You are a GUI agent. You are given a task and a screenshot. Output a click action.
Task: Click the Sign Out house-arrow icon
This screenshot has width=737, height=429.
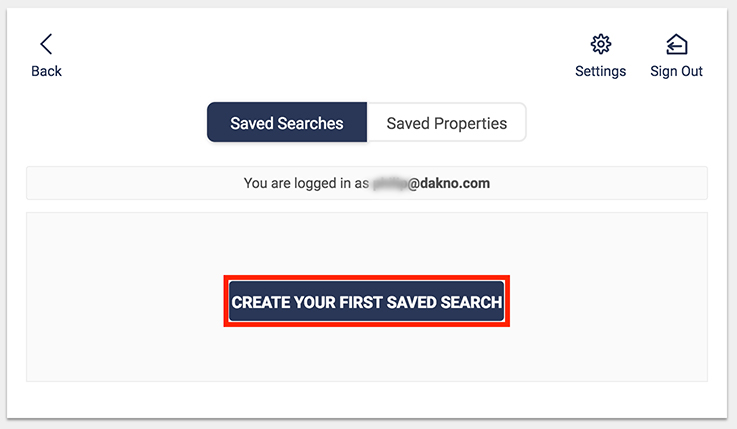(x=677, y=44)
